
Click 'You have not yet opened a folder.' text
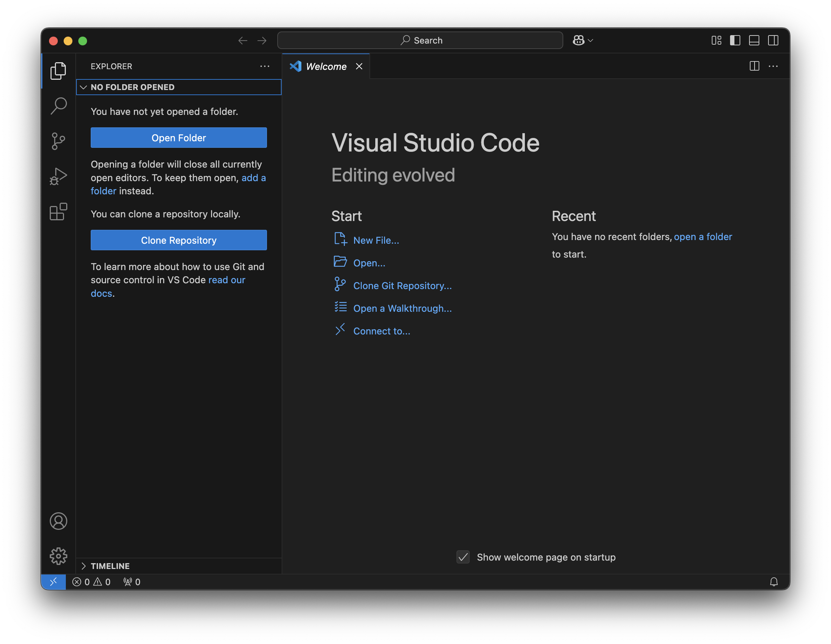[164, 112]
